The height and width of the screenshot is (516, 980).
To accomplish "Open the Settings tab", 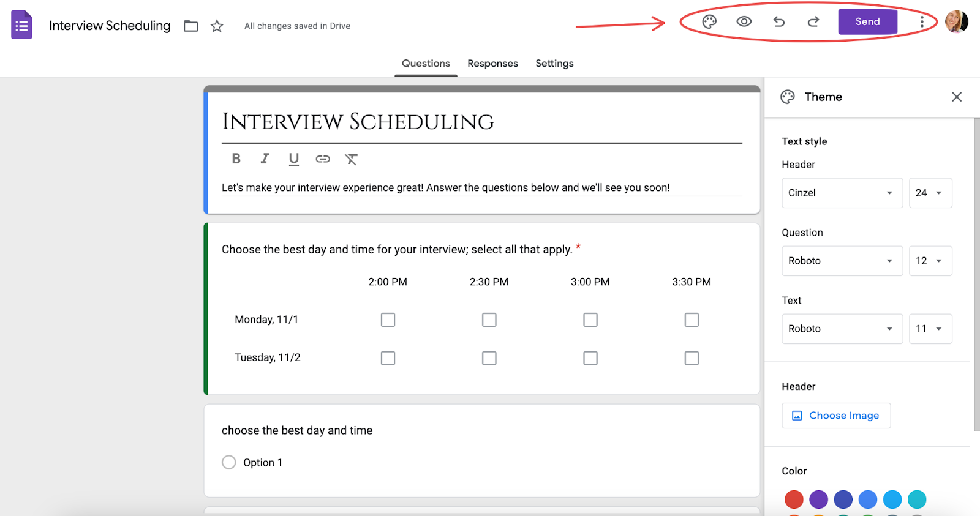I will [554, 63].
